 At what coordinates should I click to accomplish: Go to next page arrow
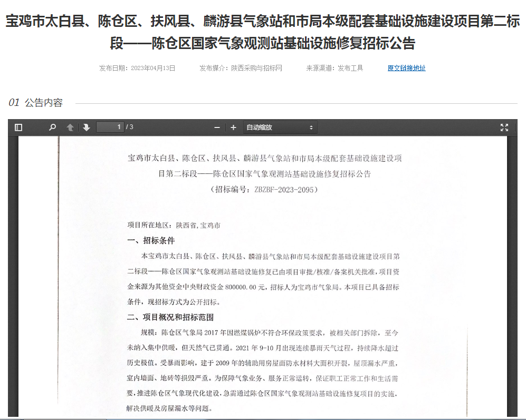(x=87, y=128)
